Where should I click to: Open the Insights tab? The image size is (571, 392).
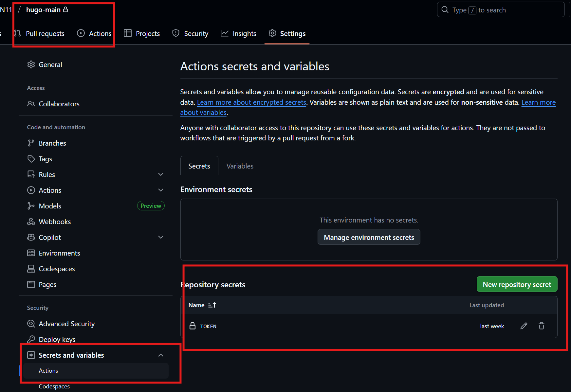click(x=238, y=33)
